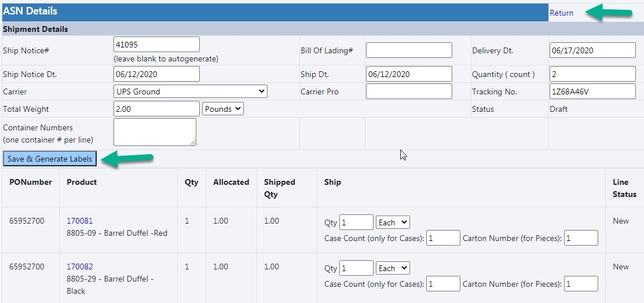Click the Return link
644x303 pixels.
(561, 13)
